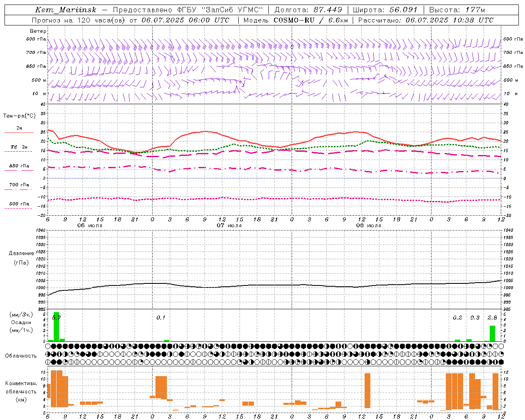Screen dimensions: 525x420
Task: Click the green bar under value 2.8
Action: (492, 333)
